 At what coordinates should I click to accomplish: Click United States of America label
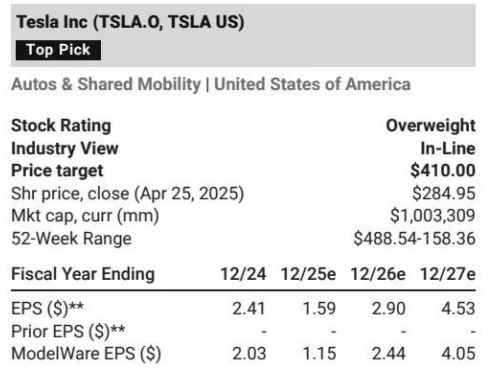[312, 84]
